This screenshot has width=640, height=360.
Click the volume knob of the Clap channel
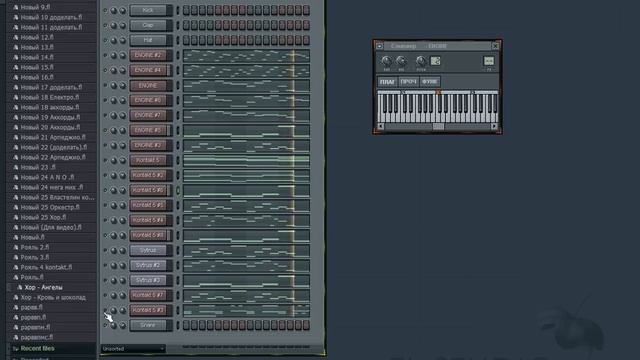122,25
